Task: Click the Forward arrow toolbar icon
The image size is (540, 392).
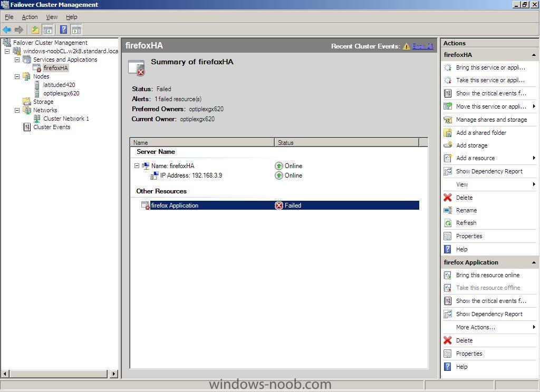Action: tap(19, 30)
